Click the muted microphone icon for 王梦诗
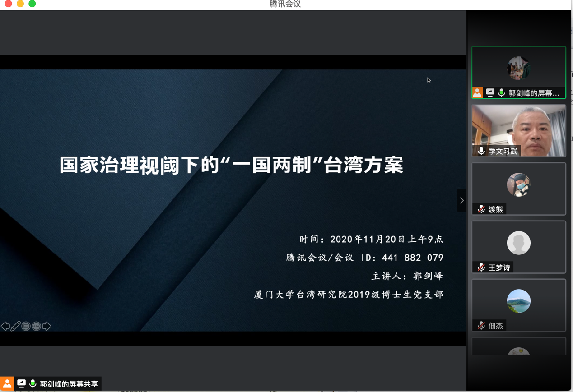This screenshot has height=392, width=573. (x=481, y=267)
